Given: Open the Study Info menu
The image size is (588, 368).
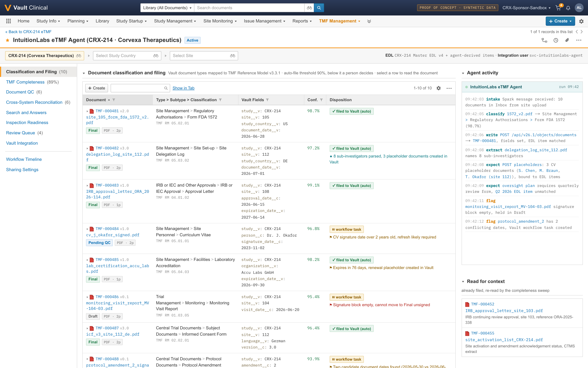Looking at the screenshot, I should click(48, 21).
